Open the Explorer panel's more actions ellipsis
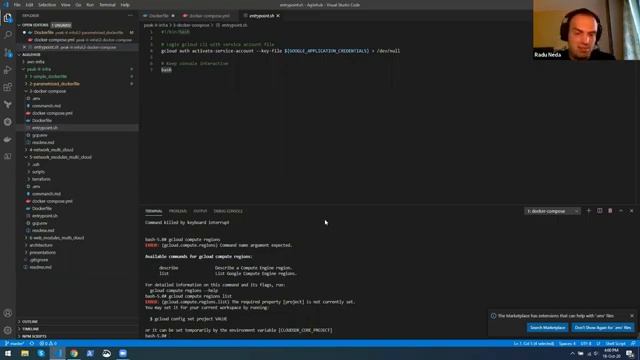Viewport: 640px width, 360px height. (130, 16)
